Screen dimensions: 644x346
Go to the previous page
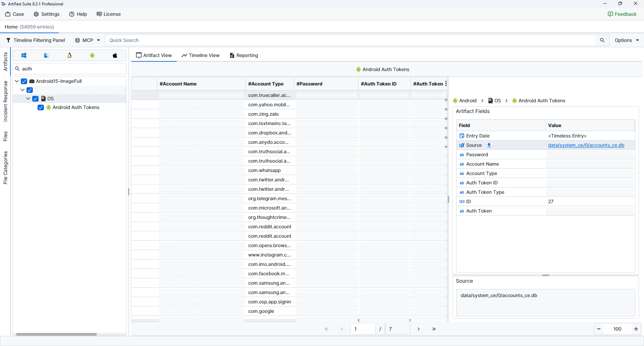(342, 329)
